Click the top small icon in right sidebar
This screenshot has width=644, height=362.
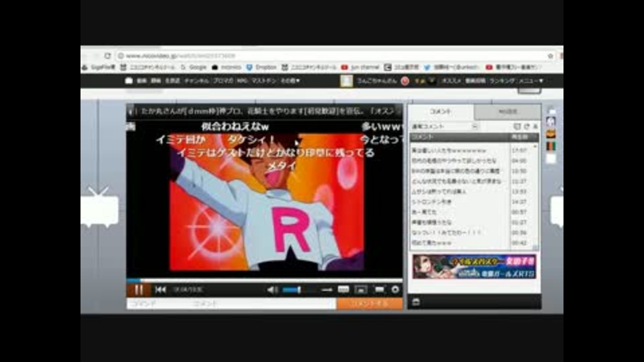pyautogui.click(x=551, y=111)
